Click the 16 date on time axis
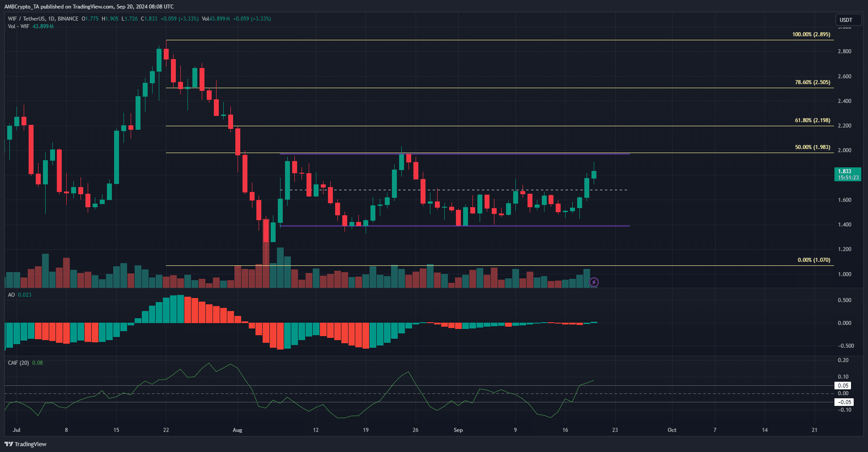868x452 pixels. [565, 430]
